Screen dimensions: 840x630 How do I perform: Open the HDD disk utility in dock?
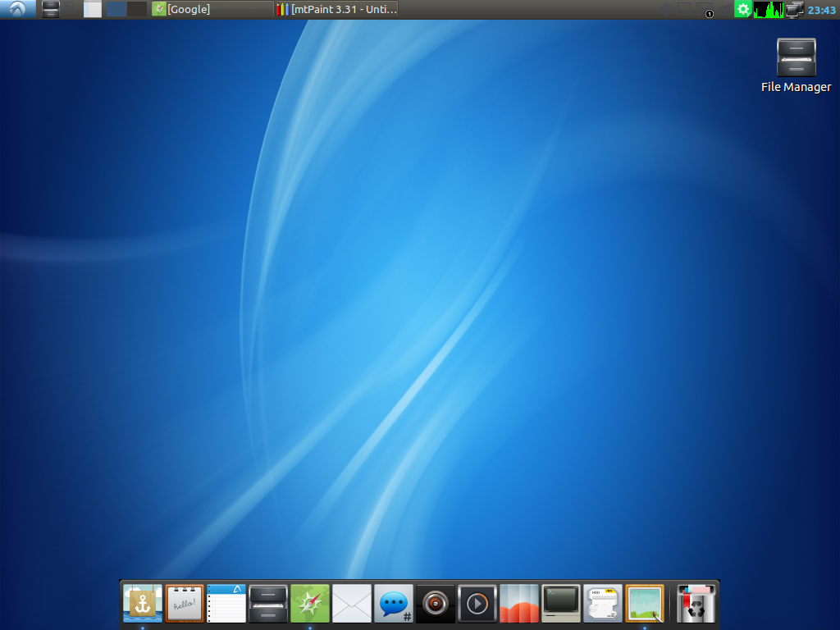tap(603, 604)
